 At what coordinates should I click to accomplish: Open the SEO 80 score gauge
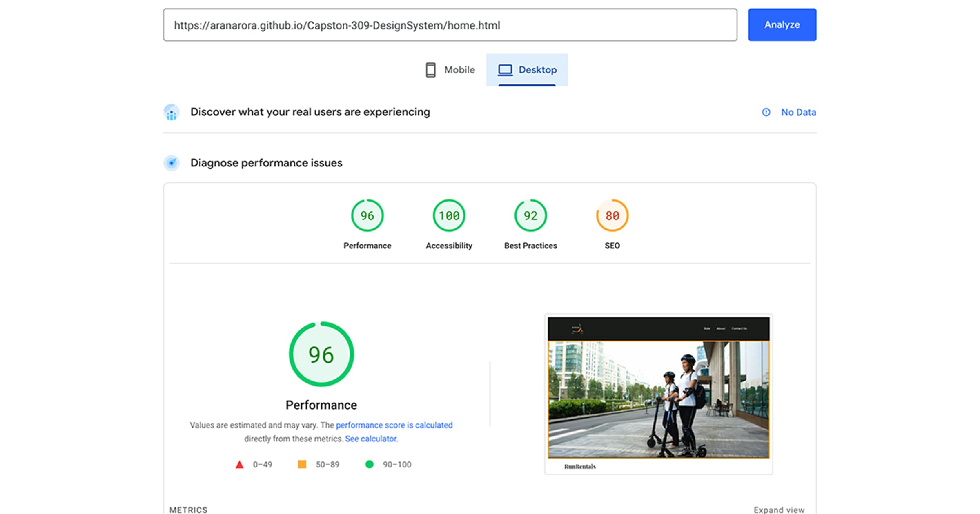click(612, 215)
